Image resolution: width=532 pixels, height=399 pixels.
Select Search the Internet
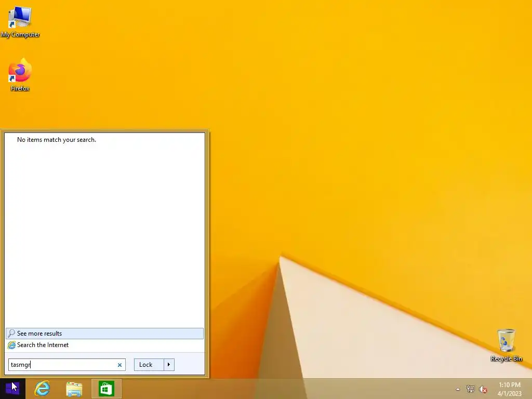(x=104, y=345)
